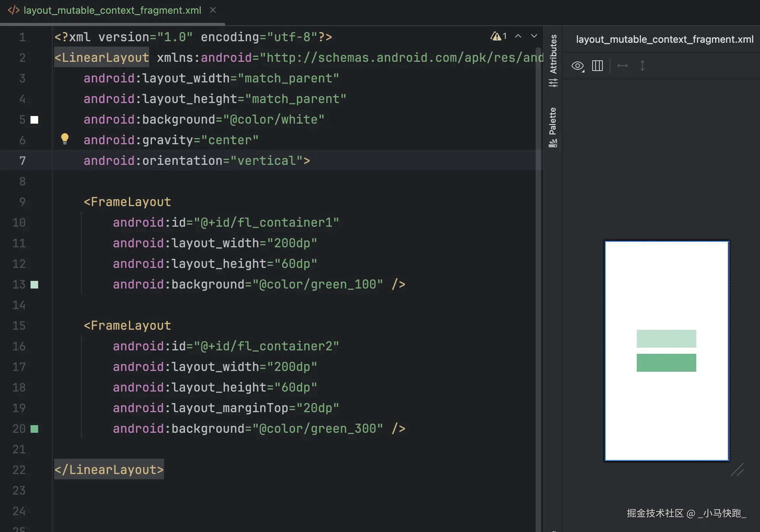Click line number 7 in the gutter
The width and height of the screenshot is (760, 532).
(x=23, y=161)
